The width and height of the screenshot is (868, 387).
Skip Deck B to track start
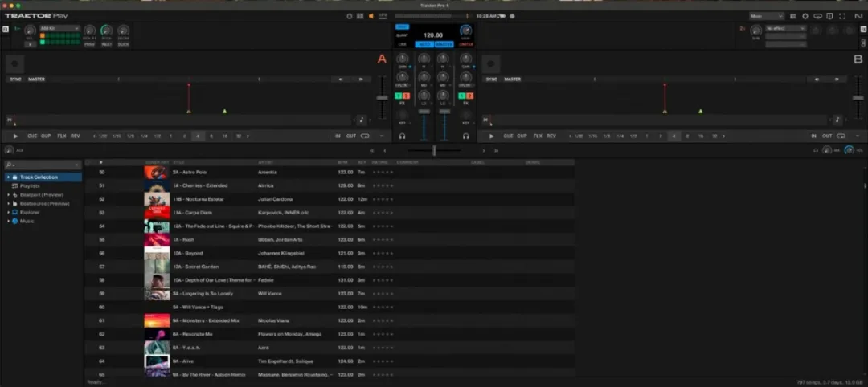(485, 120)
